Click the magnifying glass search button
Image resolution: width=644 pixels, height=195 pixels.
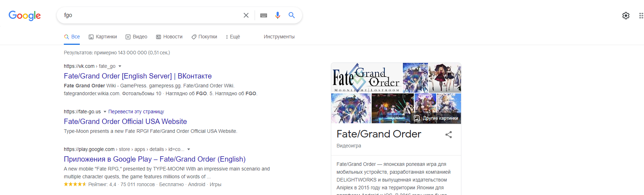[x=292, y=15]
